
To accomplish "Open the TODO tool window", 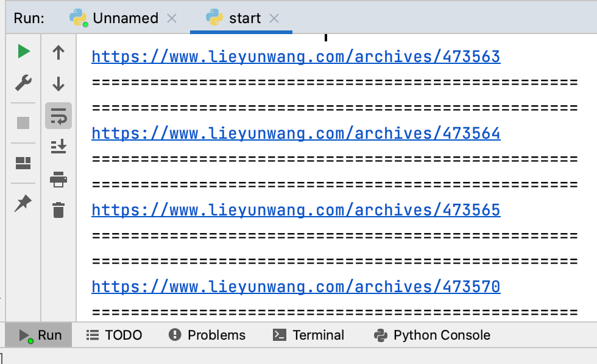I will click(x=114, y=335).
